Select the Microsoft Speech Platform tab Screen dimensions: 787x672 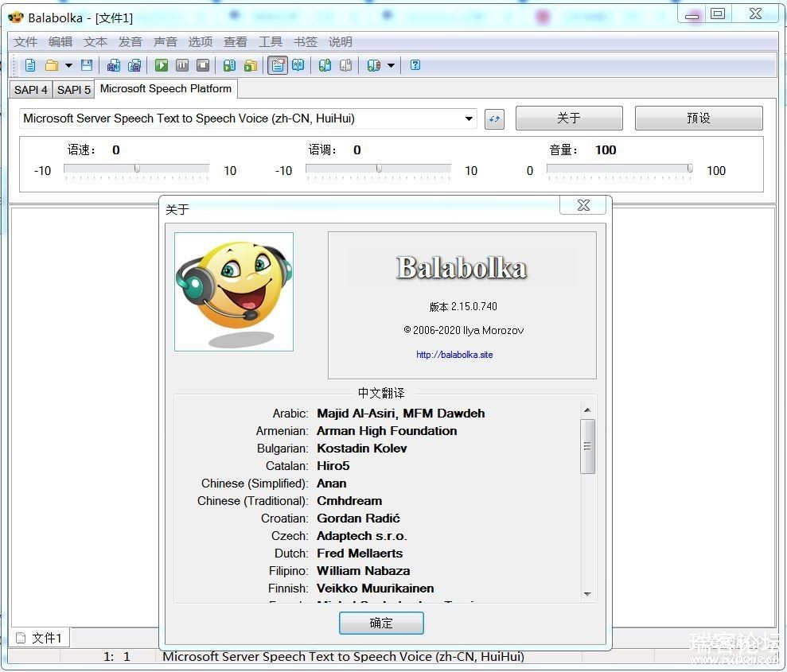(166, 89)
